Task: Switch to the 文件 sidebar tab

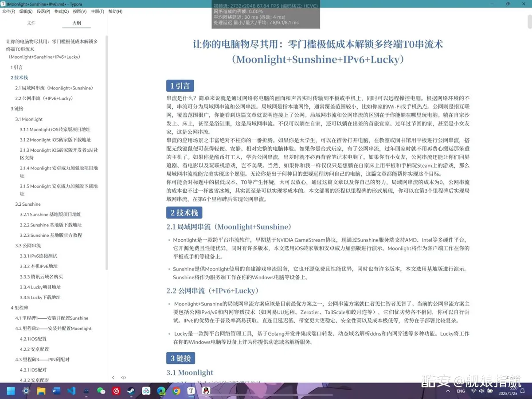Action: [x=31, y=23]
